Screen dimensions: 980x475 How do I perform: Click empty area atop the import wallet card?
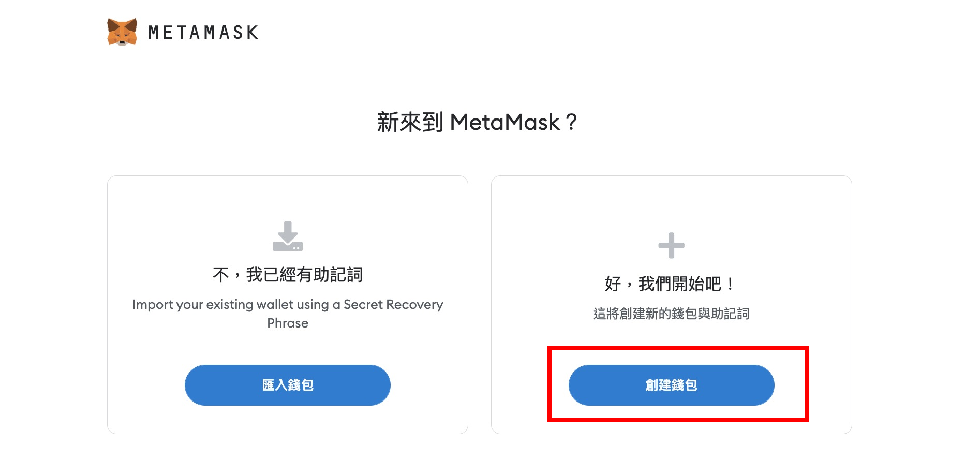tap(288, 198)
